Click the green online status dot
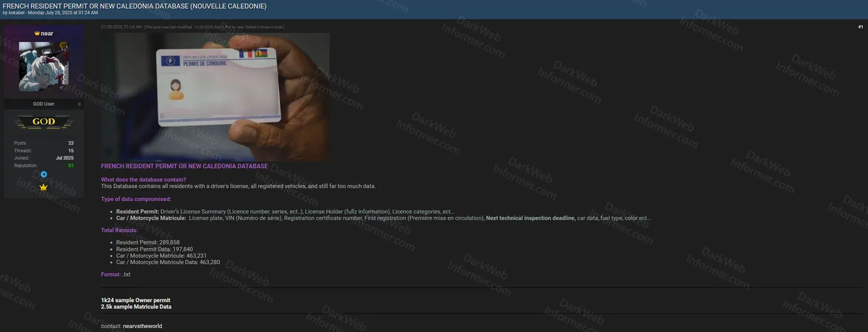The image size is (868, 332). pyautogui.click(x=79, y=104)
